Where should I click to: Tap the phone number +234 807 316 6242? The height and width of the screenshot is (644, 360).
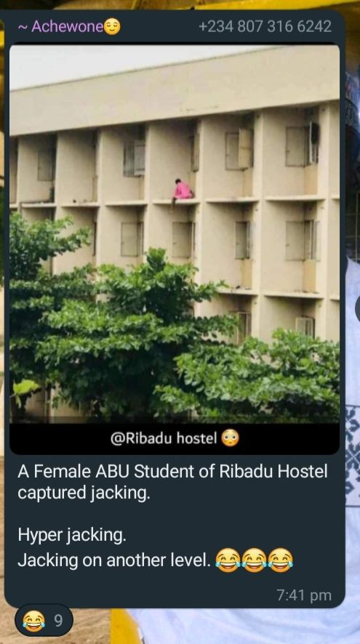pos(265,27)
